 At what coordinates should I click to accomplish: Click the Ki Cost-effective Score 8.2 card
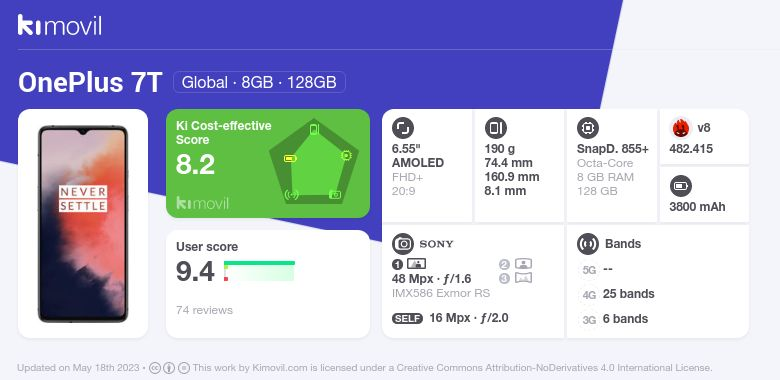(268, 163)
